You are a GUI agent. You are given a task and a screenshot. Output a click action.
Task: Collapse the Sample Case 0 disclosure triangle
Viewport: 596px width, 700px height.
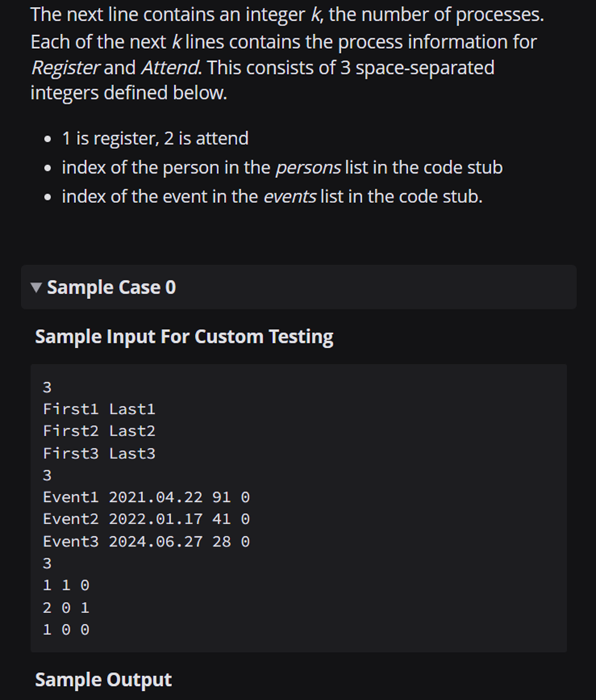36,288
